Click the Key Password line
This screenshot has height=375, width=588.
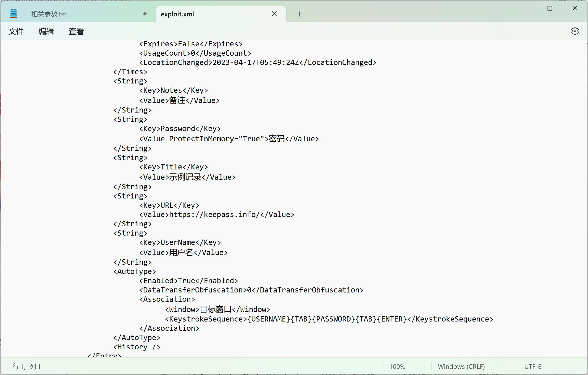pyautogui.click(x=180, y=129)
